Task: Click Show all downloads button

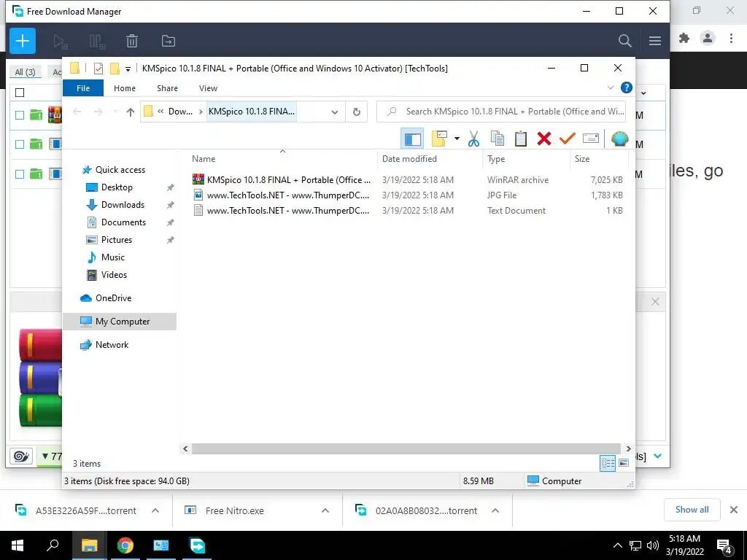Action: (692, 510)
